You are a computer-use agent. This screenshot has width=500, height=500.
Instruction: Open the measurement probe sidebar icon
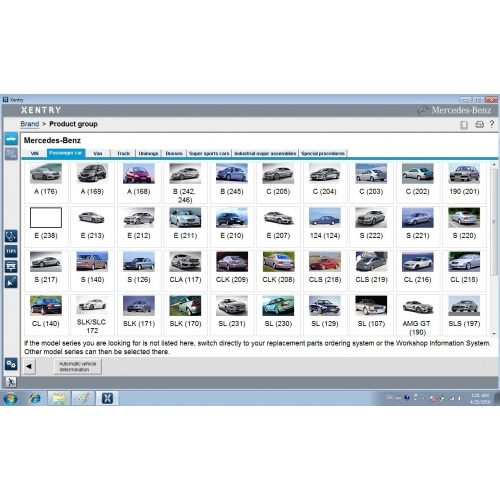11,282
